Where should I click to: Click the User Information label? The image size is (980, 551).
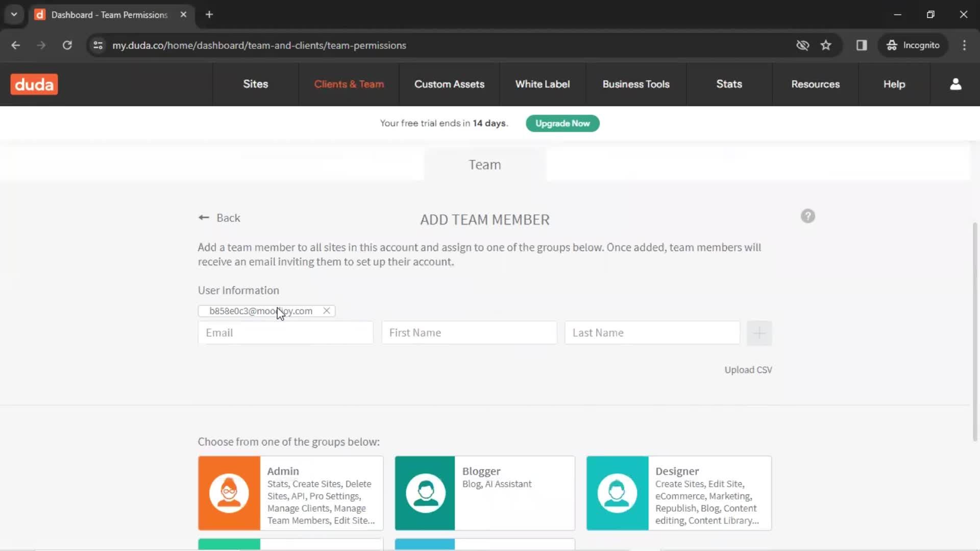click(238, 290)
